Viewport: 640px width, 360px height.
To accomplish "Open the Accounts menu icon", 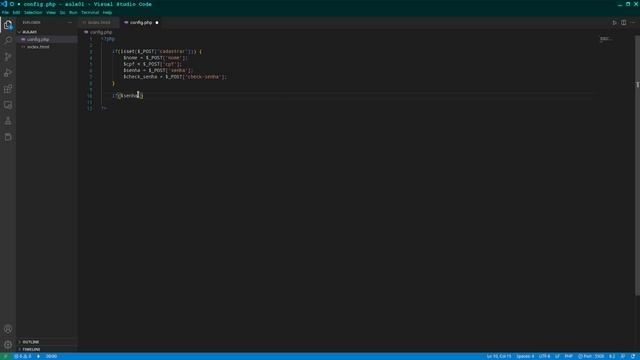I will click(8, 329).
